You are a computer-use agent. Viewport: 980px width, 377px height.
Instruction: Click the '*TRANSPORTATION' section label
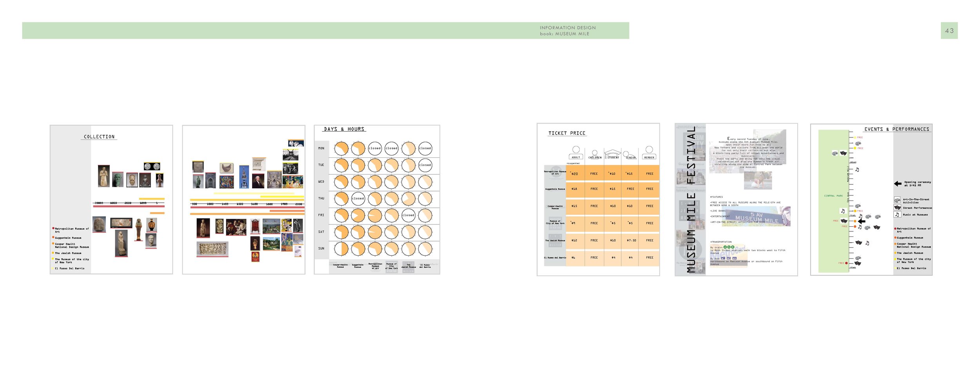tap(720, 242)
